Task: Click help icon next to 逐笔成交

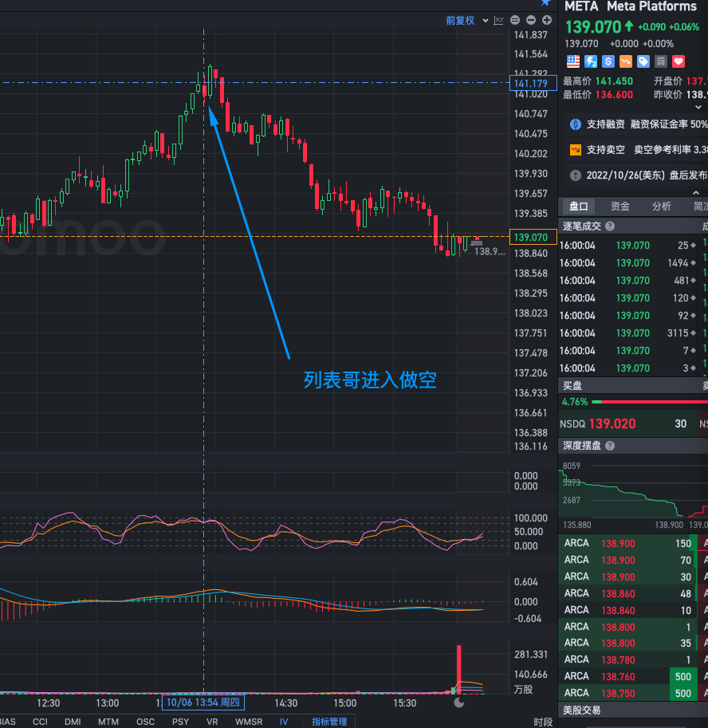Action: [x=610, y=226]
